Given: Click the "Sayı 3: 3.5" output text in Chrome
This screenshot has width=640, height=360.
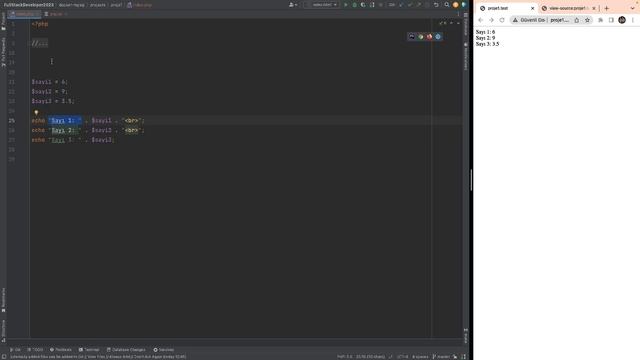Looking at the screenshot, I should pyautogui.click(x=487, y=44).
